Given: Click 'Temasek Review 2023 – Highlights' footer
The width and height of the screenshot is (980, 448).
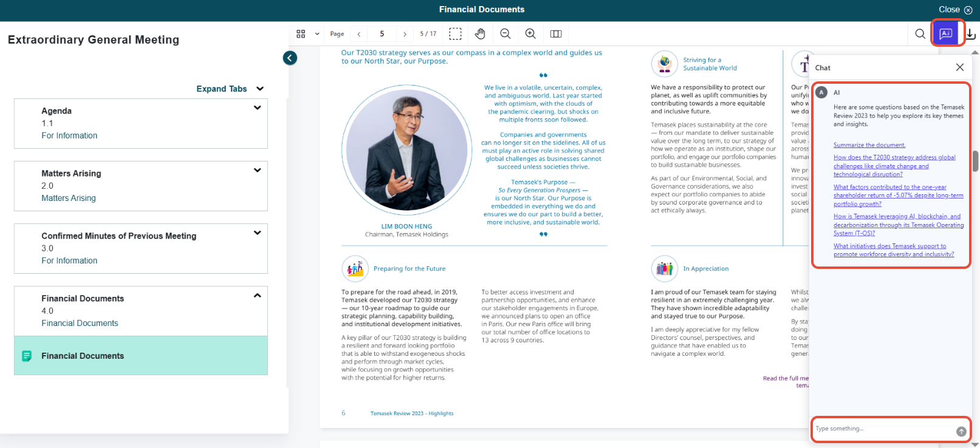Looking at the screenshot, I should coord(412,413).
